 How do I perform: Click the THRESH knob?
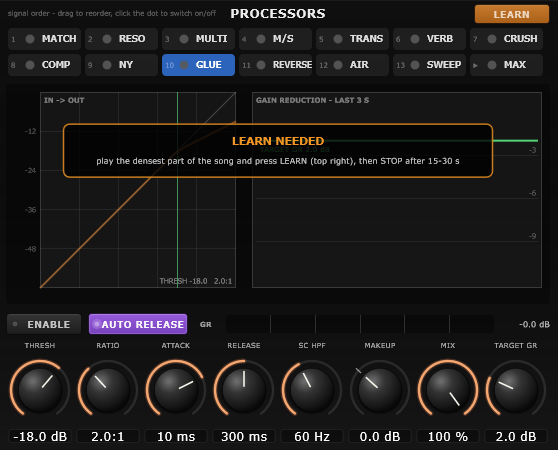(40, 389)
